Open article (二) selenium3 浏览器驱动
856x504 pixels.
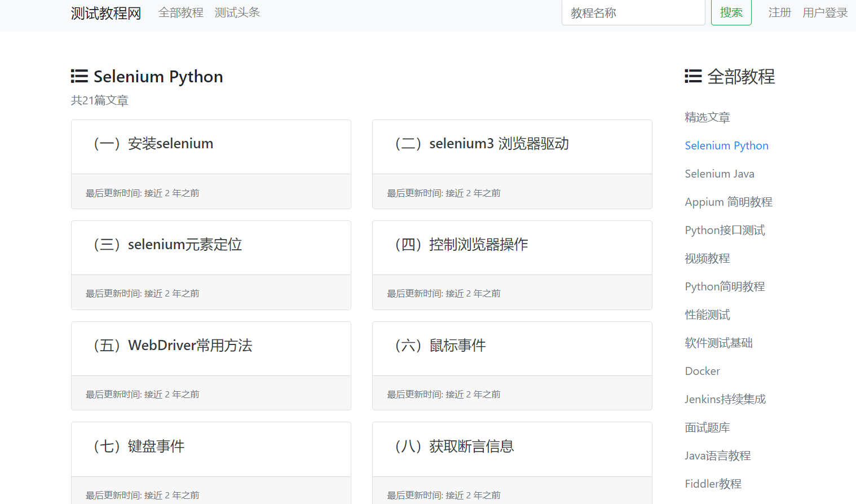click(482, 144)
